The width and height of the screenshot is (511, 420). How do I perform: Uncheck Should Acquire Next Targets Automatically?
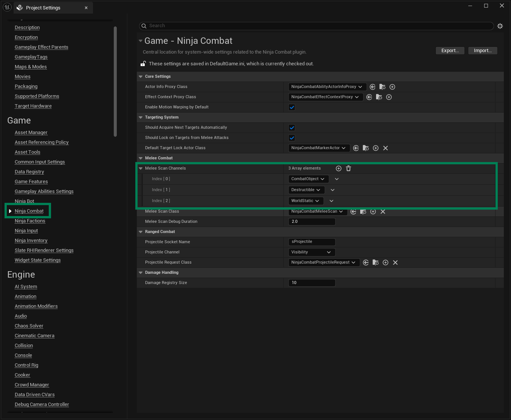point(292,128)
